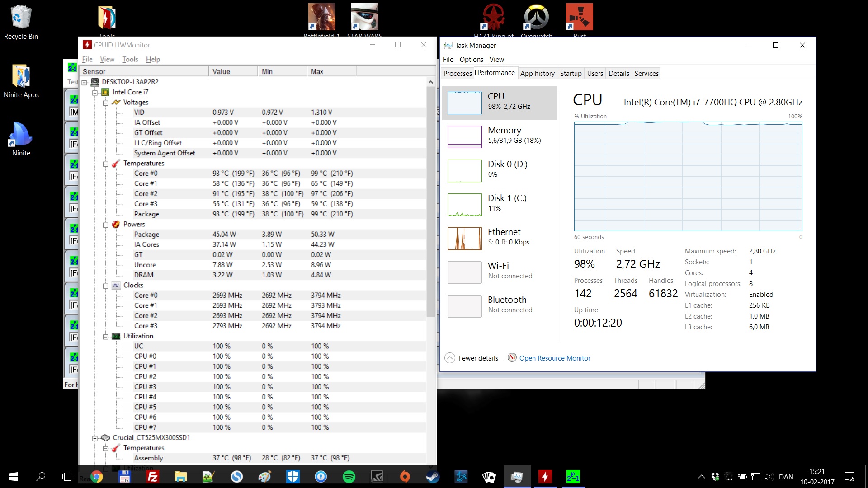Open the Ninite desktop shortcut
The width and height of the screenshot is (868, 488).
21,139
